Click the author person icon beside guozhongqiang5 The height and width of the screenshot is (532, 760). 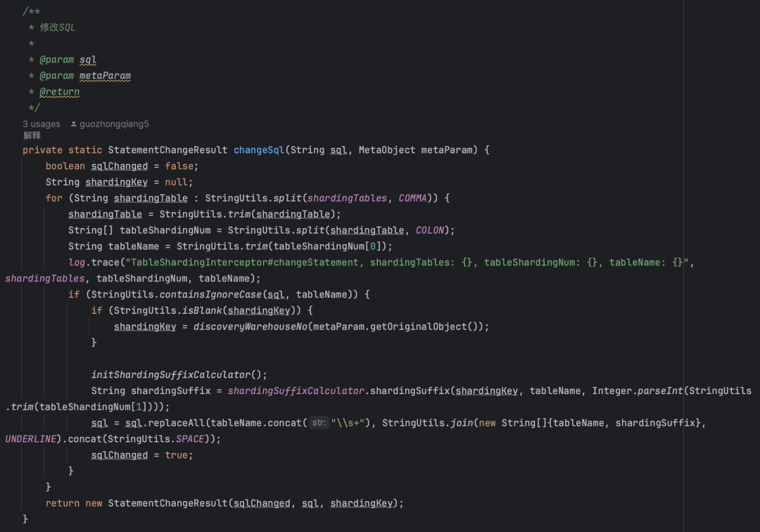(x=74, y=124)
